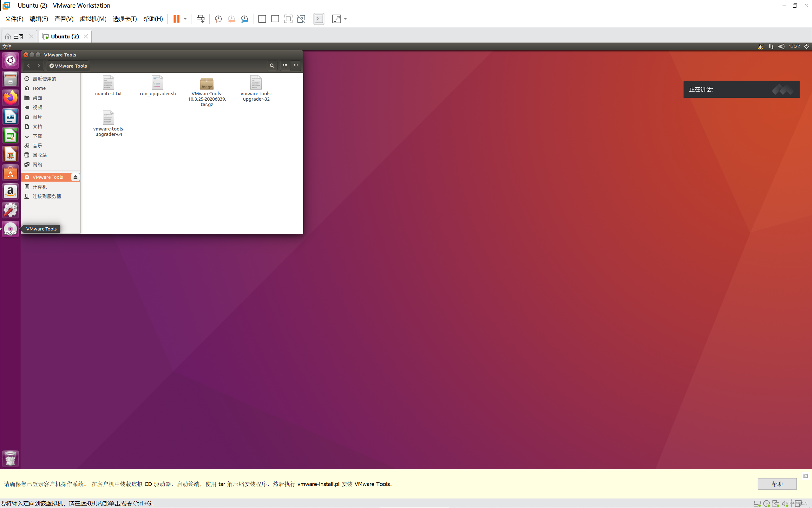Open the 文件(F) menu
This screenshot has height=508, width=812.
point(14,19)
